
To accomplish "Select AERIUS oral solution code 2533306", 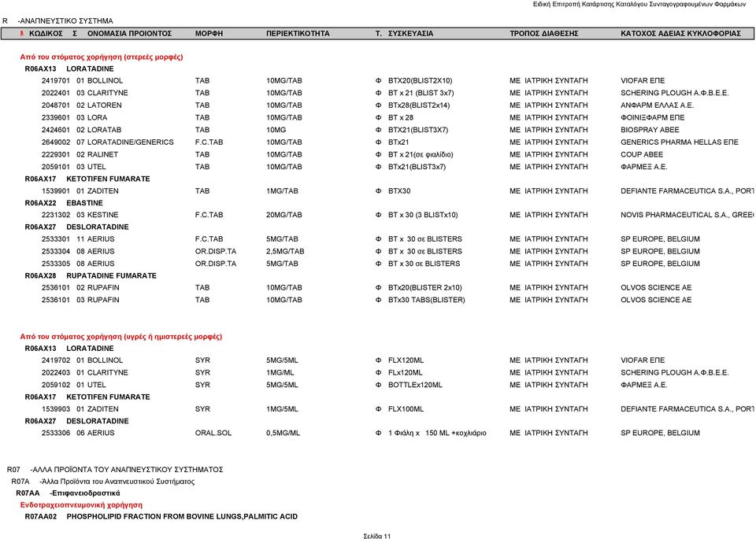I will [56, 433].
